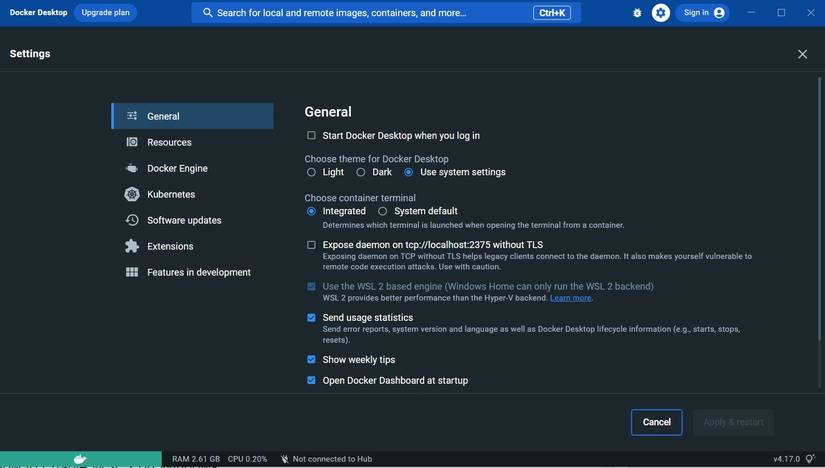Click the Extensions puzzle icon
825x468 pixels.
click(x=132, y=246)
